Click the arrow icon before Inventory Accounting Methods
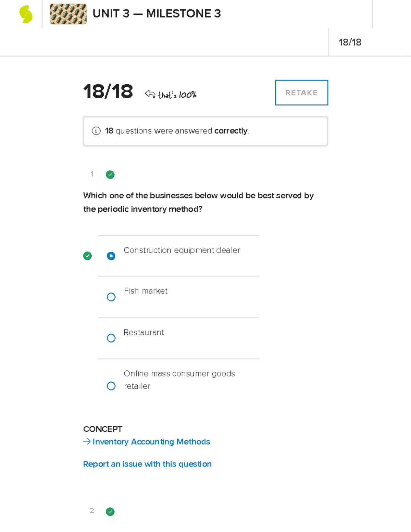The height and width of the screenshot is (532, 411). 87,442
